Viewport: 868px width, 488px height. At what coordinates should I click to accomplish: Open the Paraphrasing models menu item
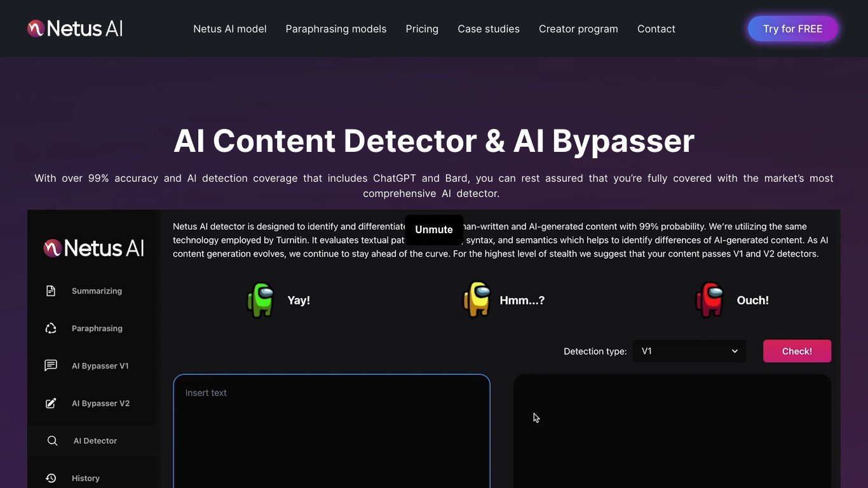click(336, 29)
